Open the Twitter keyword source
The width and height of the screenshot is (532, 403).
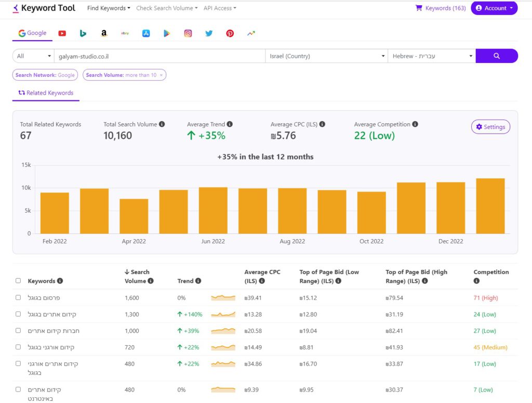pos(209,33)
